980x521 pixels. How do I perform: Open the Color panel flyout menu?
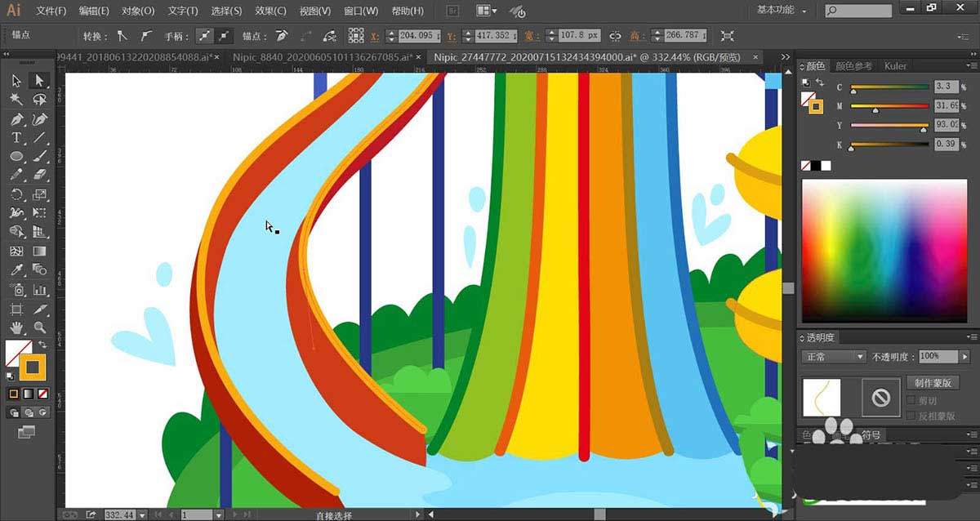(x=970, y=66)
